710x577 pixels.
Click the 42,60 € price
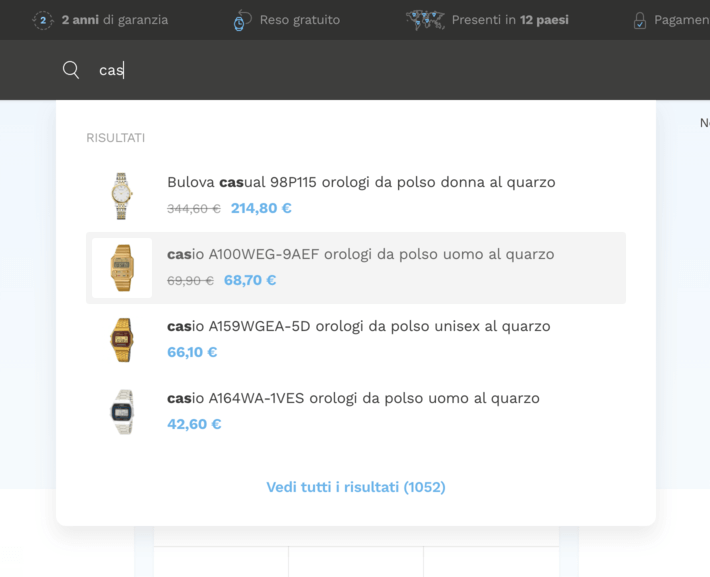(194, 424)
